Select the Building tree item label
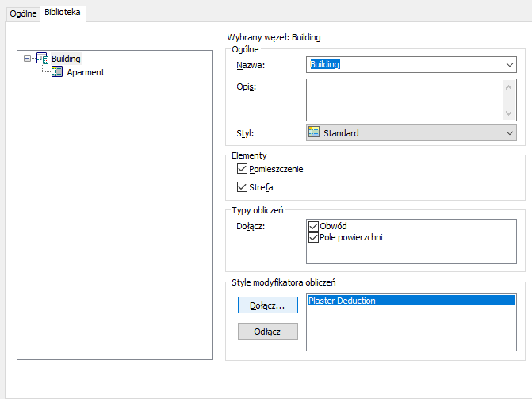Screen dimensions: 532x399 coord(66,59)
